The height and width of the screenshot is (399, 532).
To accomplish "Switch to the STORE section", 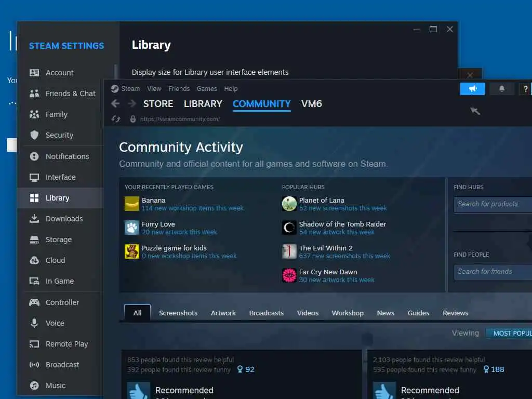I will click(x=158, y=104).
